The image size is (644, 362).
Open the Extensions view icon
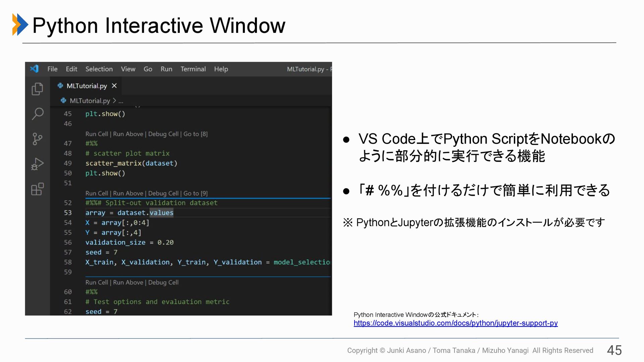(x=37, y=189)
